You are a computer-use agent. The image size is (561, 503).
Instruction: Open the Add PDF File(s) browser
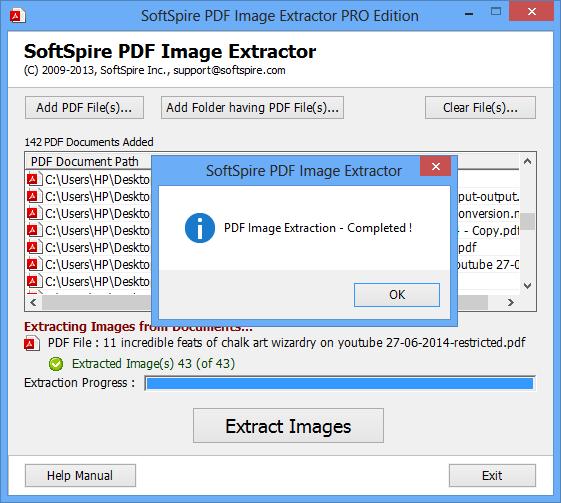[x=84, y=107]
